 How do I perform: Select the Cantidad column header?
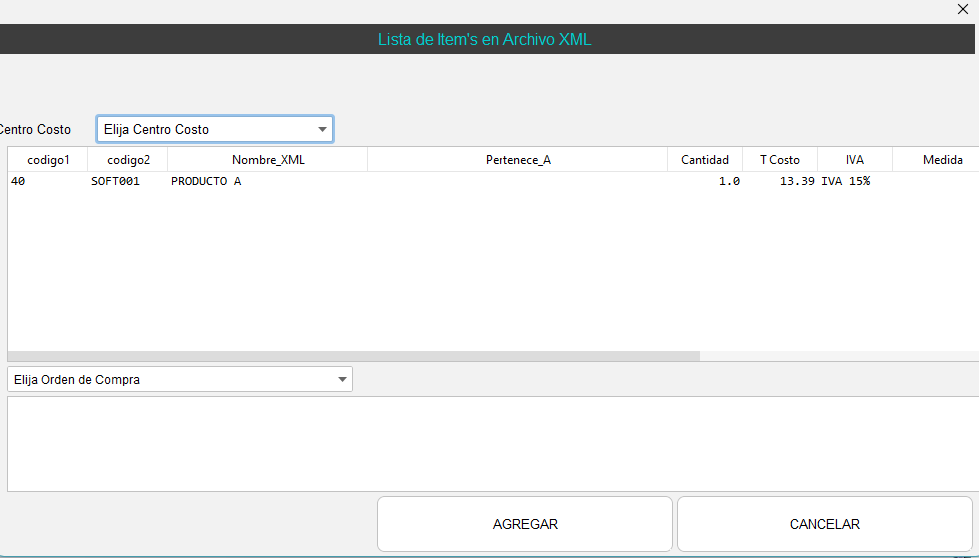pyautogui.click(x=705, y=160)
